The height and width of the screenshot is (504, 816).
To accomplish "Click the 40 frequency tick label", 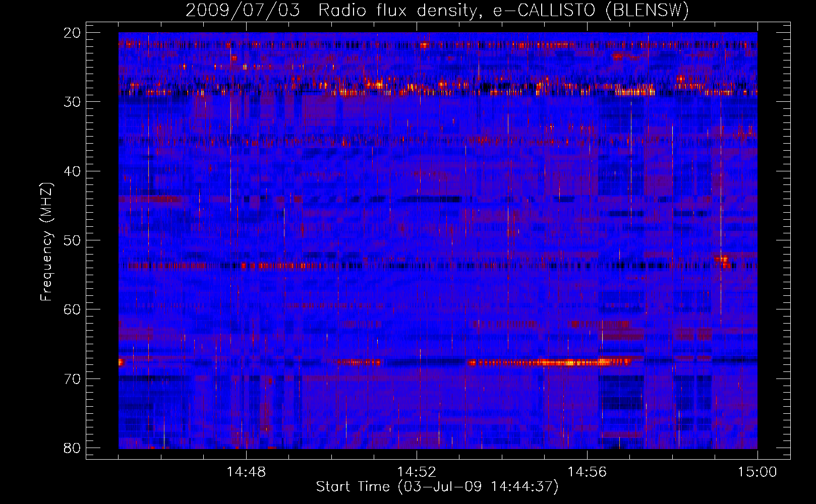I will [x=72, y=171].
